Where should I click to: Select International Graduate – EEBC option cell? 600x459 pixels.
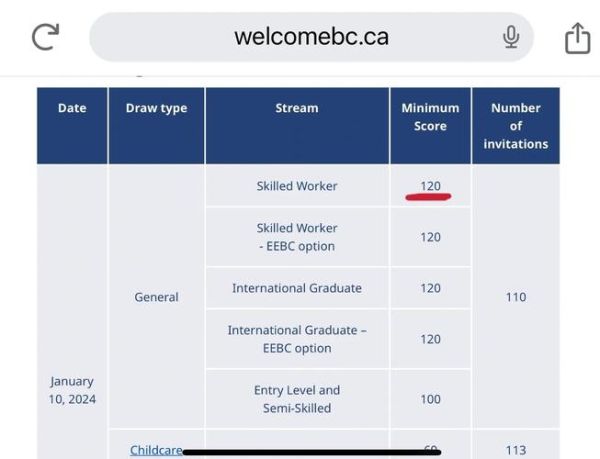point(297,339)
